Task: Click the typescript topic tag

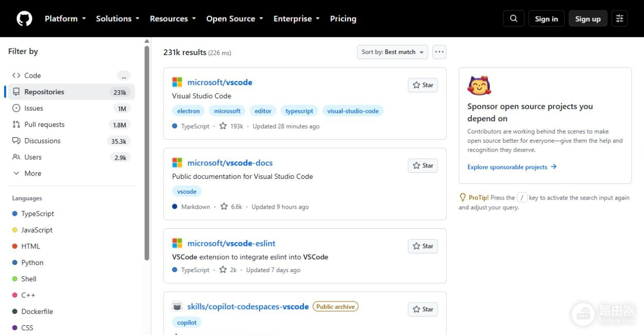Action: click(299, 111)
